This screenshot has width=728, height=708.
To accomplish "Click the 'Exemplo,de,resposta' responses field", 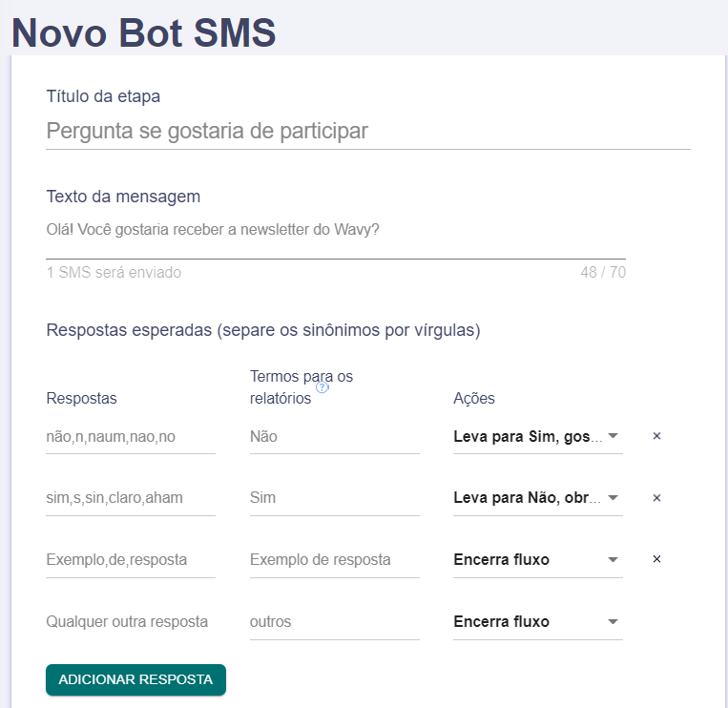I will (131, 560).
